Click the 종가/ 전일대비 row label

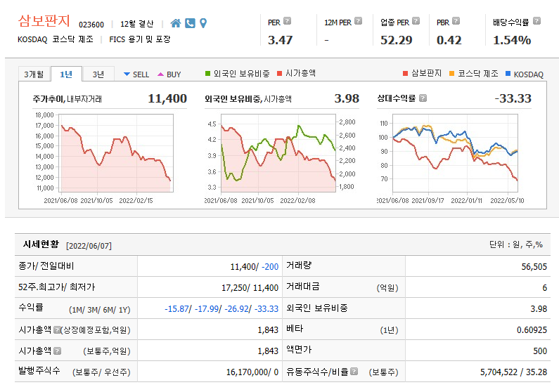pos(46,266)
